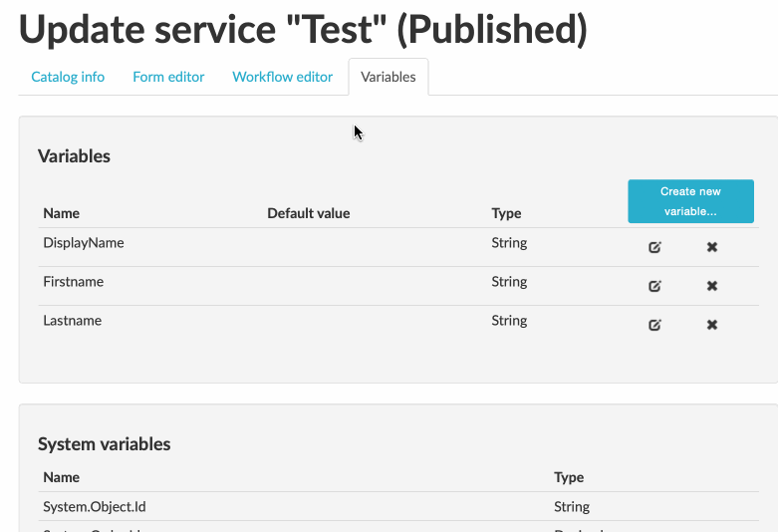Screen dimensions: 778x532
Task: Click the Default value column header
Action: click(309, 213)
